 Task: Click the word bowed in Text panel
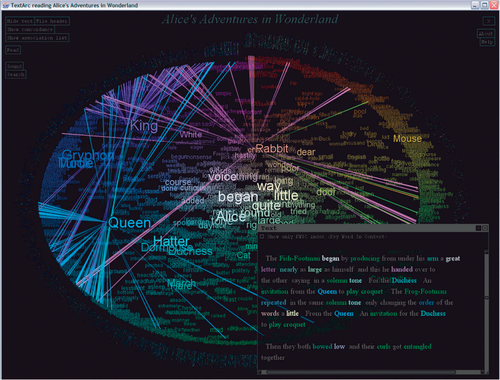[322, 346]
